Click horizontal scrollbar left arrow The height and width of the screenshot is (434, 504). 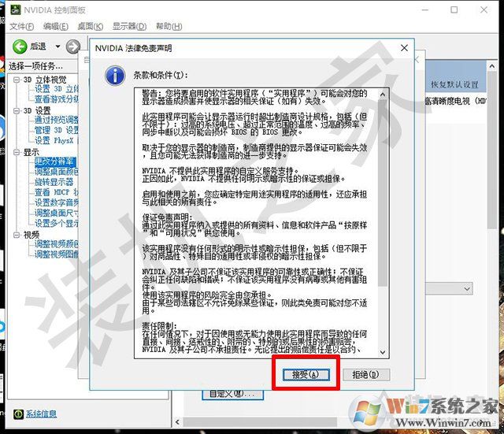tap(177, 421)
